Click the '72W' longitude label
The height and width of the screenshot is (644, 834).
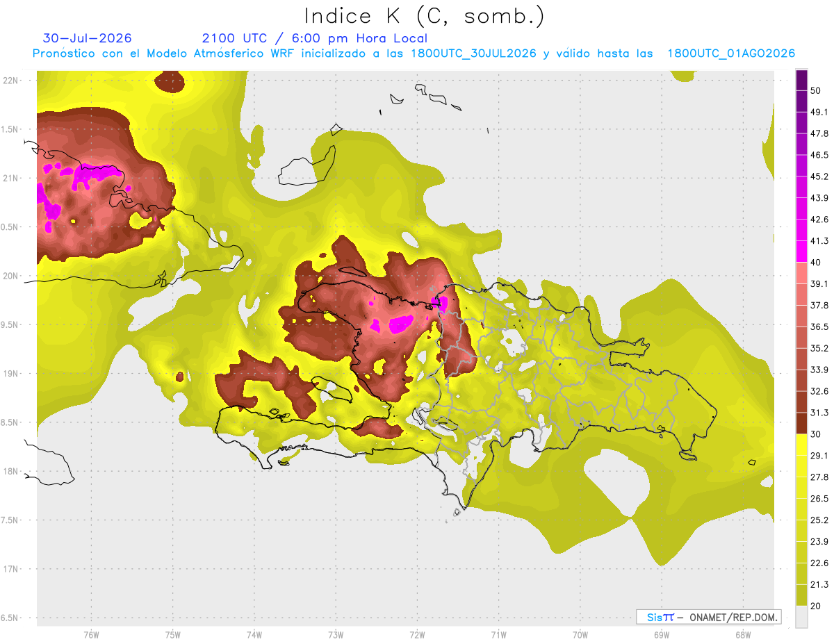(x=417, y=635)
